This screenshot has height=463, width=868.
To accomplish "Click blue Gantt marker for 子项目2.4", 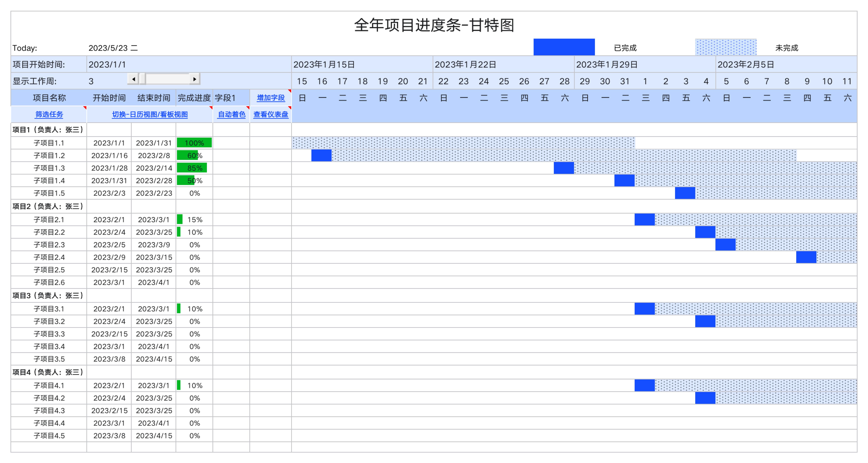I will tap(806, 257).
